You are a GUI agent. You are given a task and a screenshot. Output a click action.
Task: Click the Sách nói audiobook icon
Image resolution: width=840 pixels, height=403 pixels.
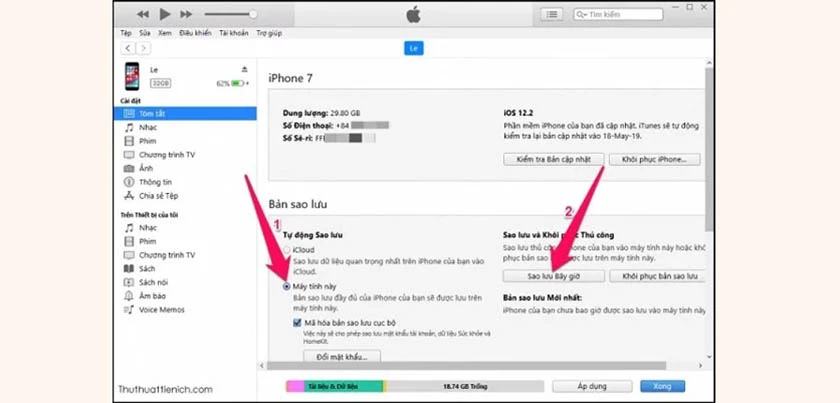(129, 282)
